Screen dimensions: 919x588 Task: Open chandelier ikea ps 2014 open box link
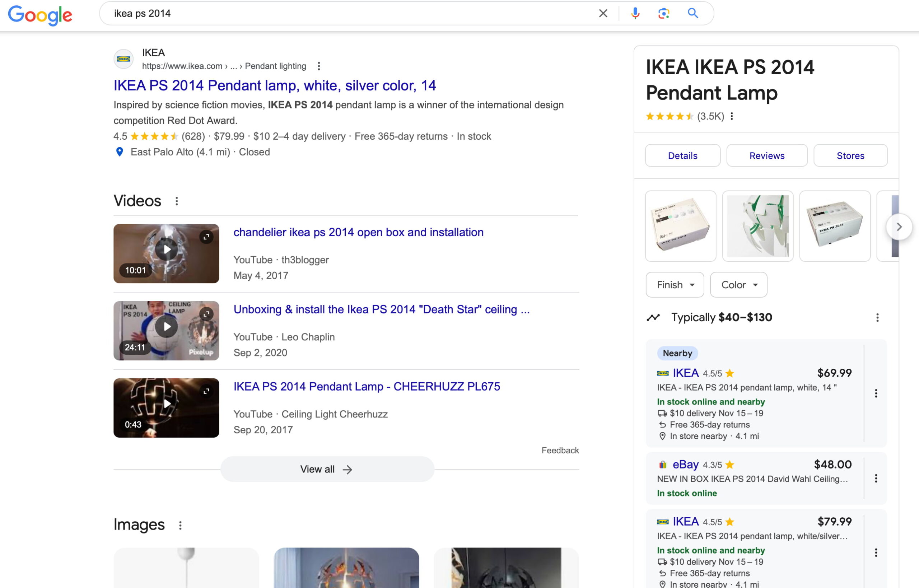(359, 232)
